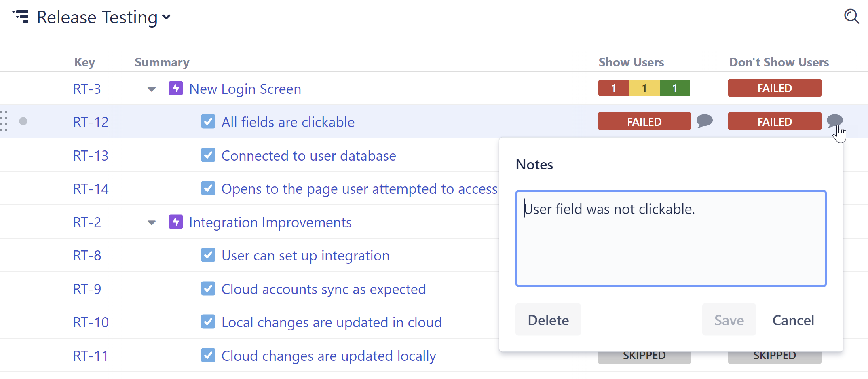Click the red FAILED status under Show Users for RT-12

tap(644, 121)
